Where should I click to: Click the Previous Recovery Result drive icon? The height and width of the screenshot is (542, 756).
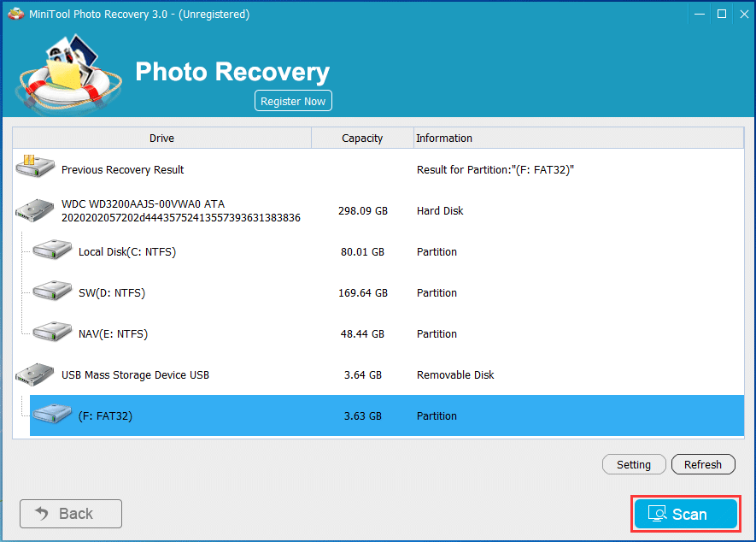pyautogui.click(x=35, y=168)
